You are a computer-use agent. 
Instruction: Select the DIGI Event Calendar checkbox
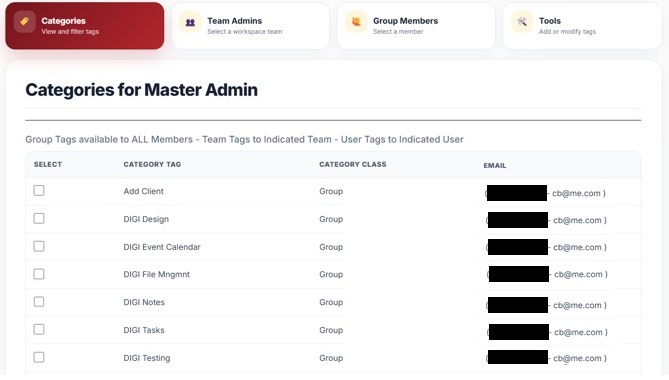pyautogui.click(x=39, y=246)
